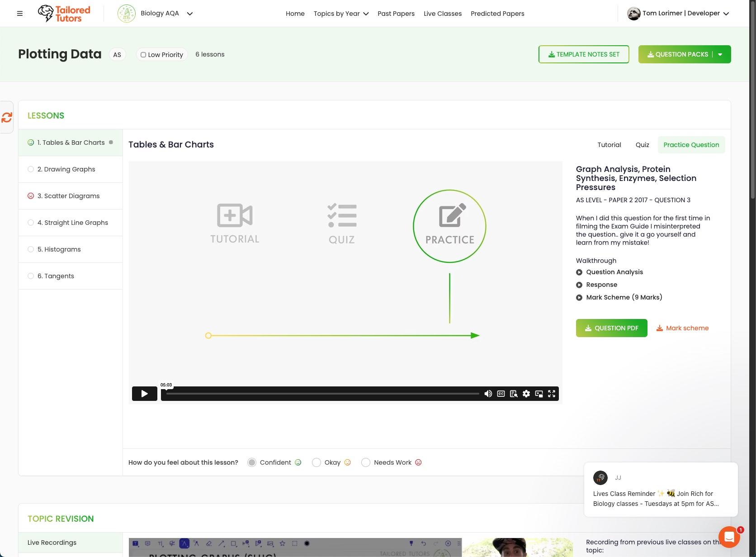Play Response walkthrough icon
The width and height of the screenshot is (756, 557).
click(x=579, y=285)
